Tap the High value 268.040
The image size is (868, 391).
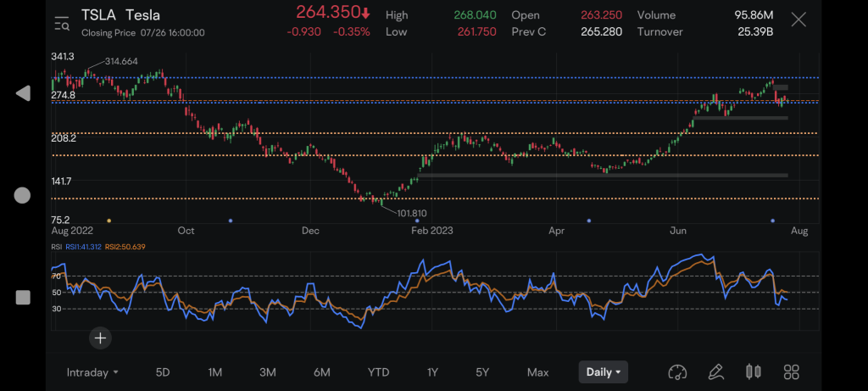[475, 15]
